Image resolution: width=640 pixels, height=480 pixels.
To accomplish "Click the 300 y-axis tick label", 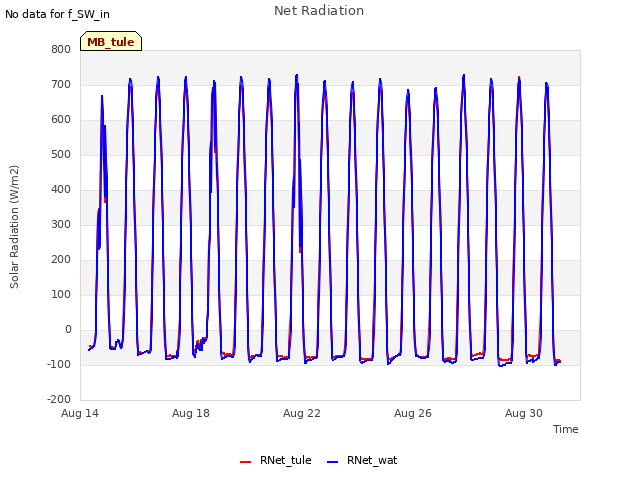I will coord(61,224).
